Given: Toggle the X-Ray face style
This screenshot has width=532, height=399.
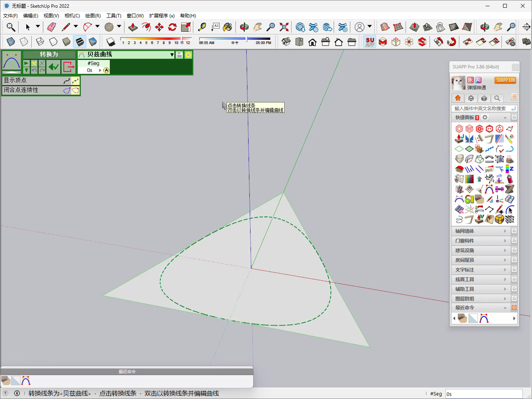Looking at the screenshot, I should coord(11,42).
